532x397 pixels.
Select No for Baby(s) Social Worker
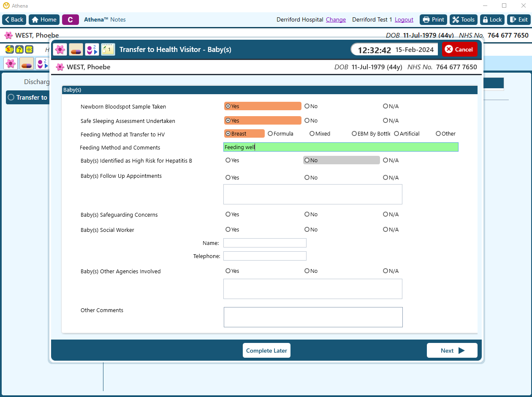click(x=311, y=230)
